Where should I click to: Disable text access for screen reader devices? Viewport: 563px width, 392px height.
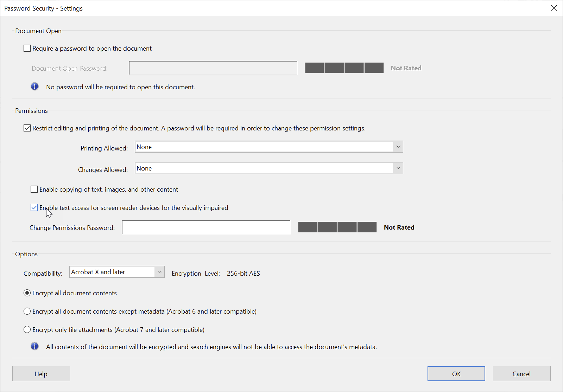[34, 207]
